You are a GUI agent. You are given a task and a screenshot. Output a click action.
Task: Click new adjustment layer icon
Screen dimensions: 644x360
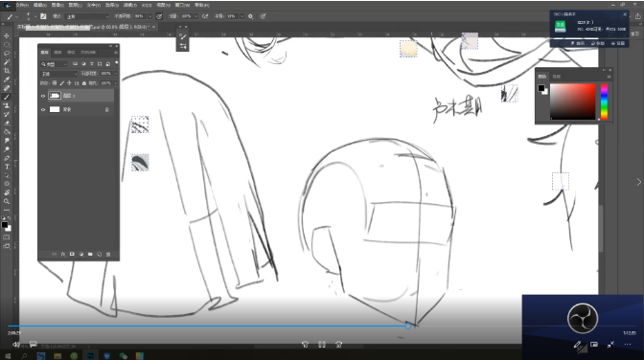(x=81, y=254)
